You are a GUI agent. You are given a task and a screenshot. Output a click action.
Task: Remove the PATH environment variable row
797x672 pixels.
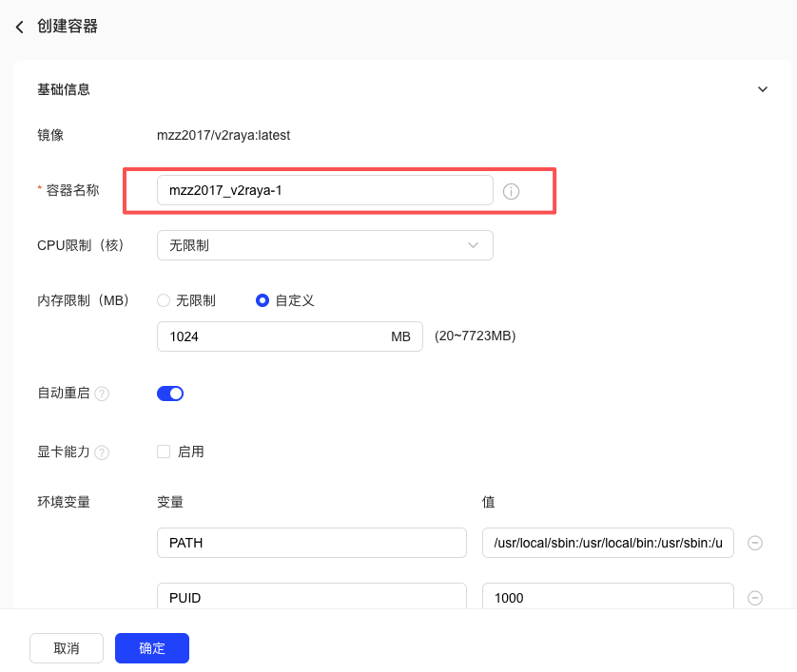(755, 543)
